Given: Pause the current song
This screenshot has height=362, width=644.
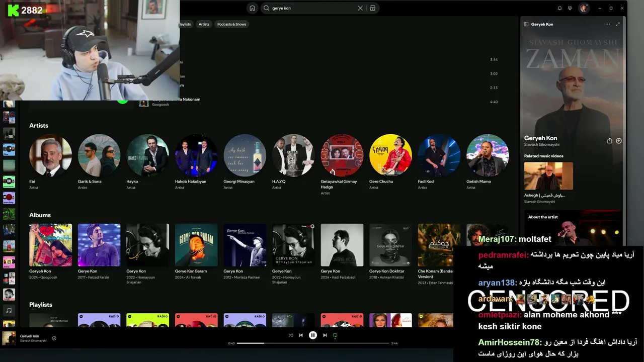Looking at the screenshot, I should click(313, 335).
